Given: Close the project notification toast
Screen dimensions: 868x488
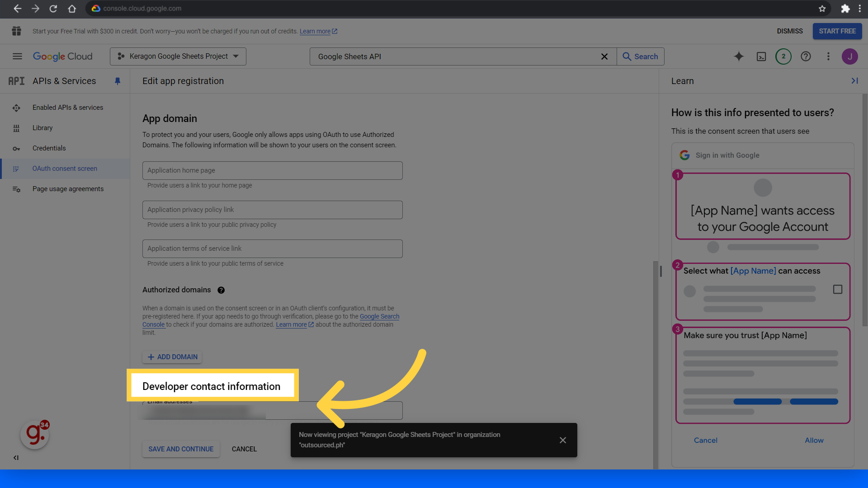Looking at the screenshot, I should click(x=563, y=440).
